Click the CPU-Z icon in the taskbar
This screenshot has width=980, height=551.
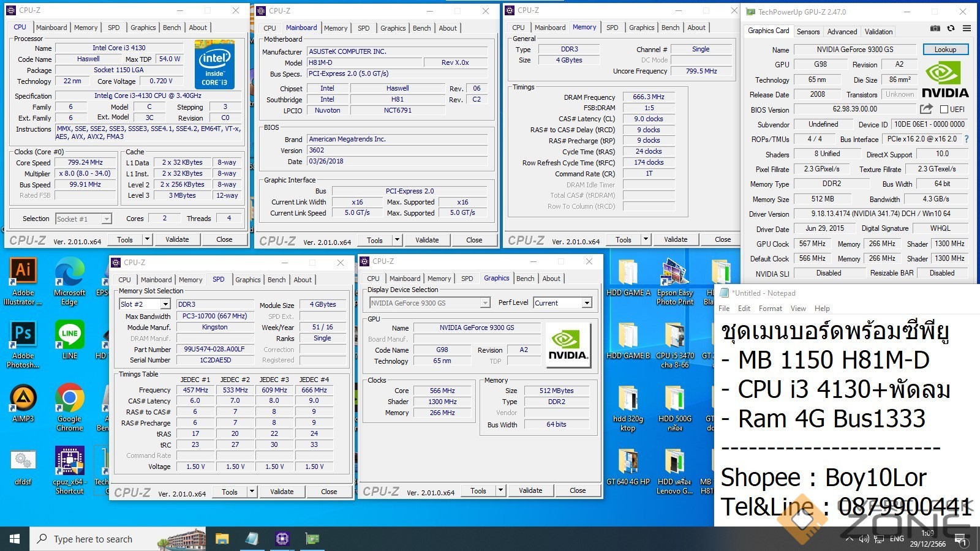(x=282, y=539)
